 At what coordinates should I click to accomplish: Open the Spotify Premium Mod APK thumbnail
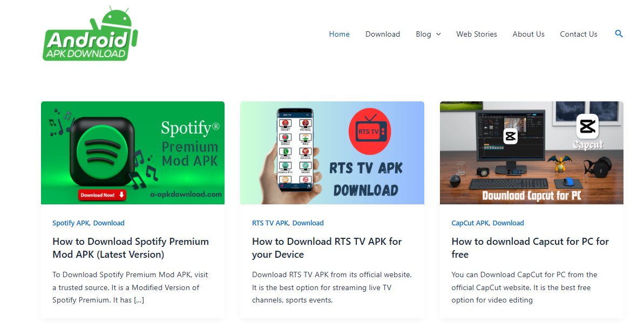point(133,153)
